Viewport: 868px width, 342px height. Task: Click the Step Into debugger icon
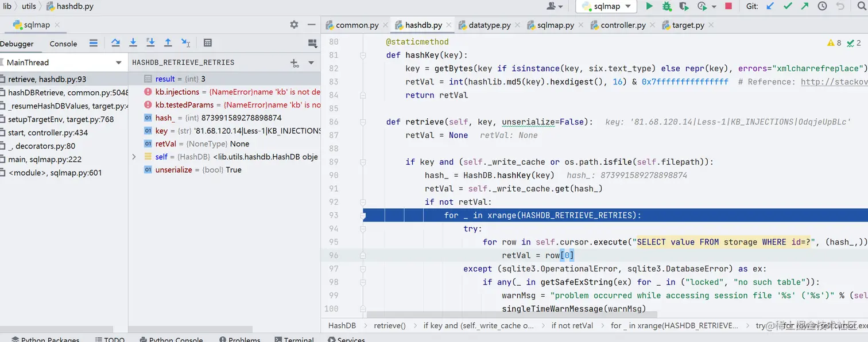pyautogui.click(x=133, y=43)
